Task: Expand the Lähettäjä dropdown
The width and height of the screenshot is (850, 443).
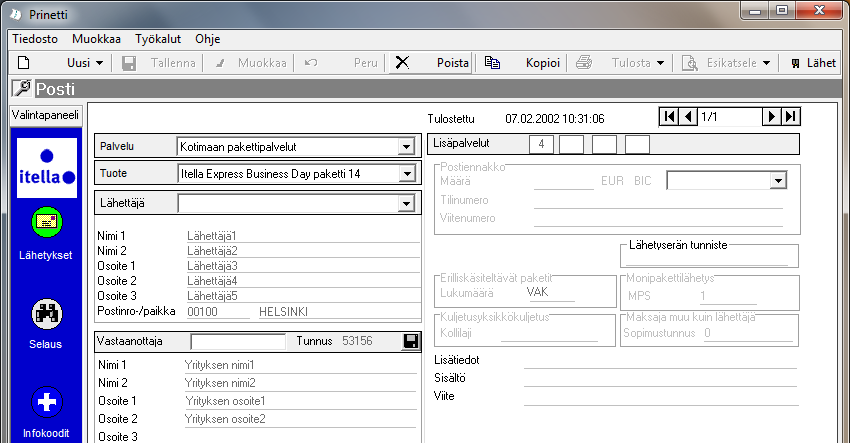Action: pos(406,203)
